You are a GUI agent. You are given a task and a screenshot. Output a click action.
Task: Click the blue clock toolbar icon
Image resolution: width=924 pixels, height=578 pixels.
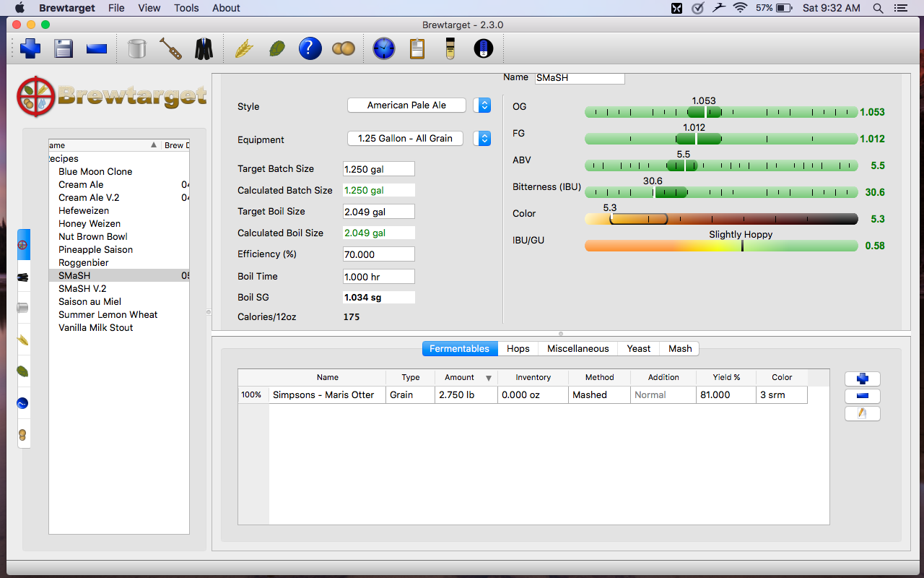click(384, 49)
